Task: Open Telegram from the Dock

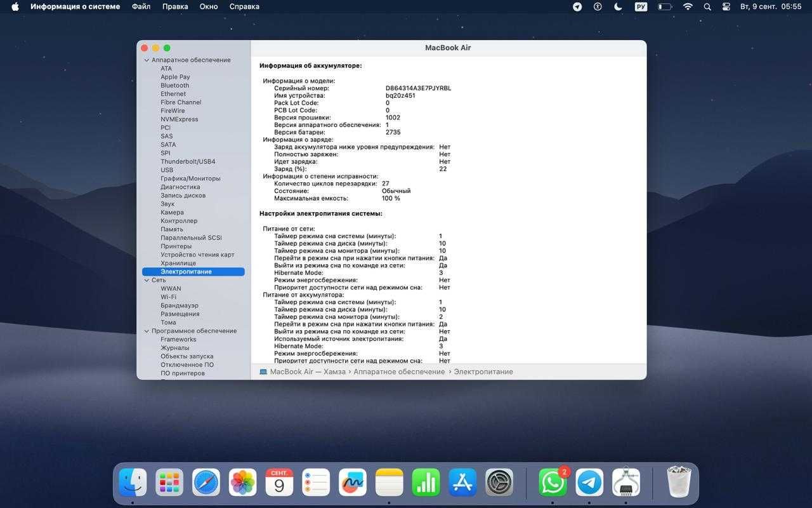Action: click(589, 483)
